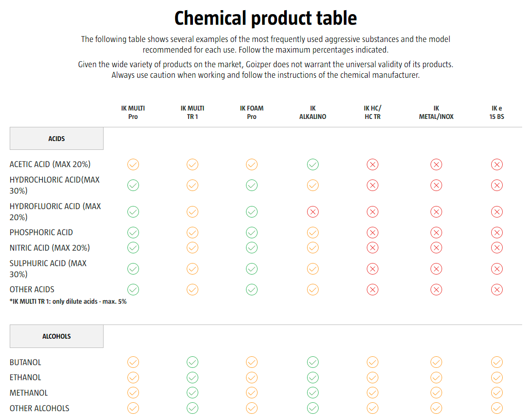
Task: Click orange check for Hydrochloric Acid under IK ALKALINO
Action: coord(313,185)
